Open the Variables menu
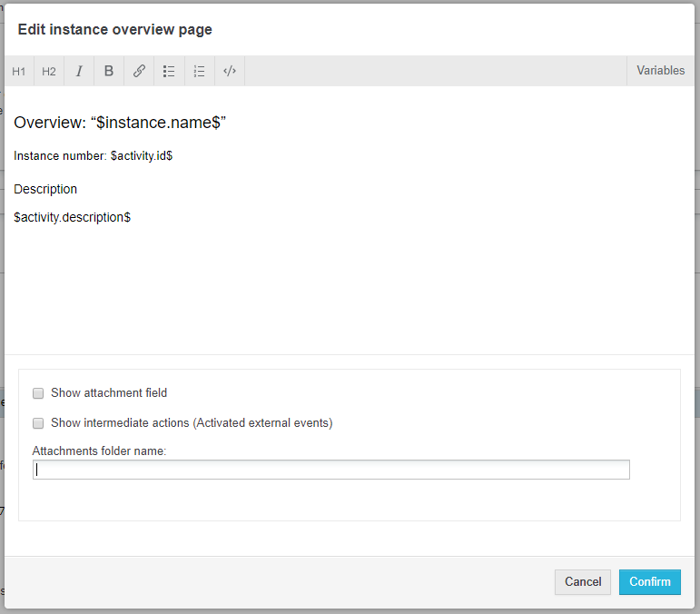Screen dimensions: 700x614 point(660,71)
